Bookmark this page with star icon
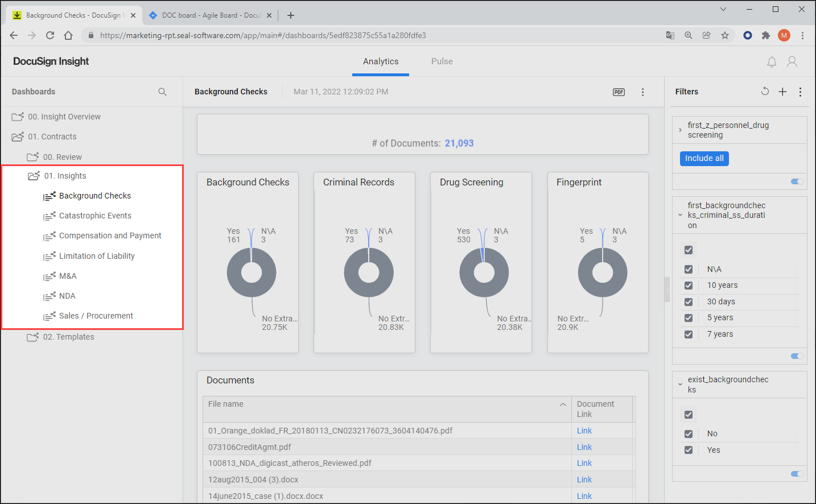This screenshot has height=504, width=816. pyautogui.click(x=725, y=35)
